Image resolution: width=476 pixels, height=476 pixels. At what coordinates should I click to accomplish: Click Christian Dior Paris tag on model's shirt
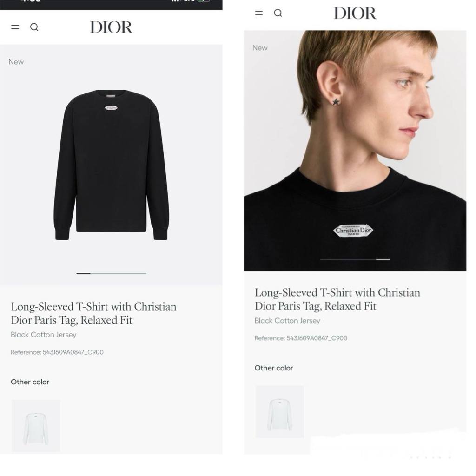pos(354,230)
